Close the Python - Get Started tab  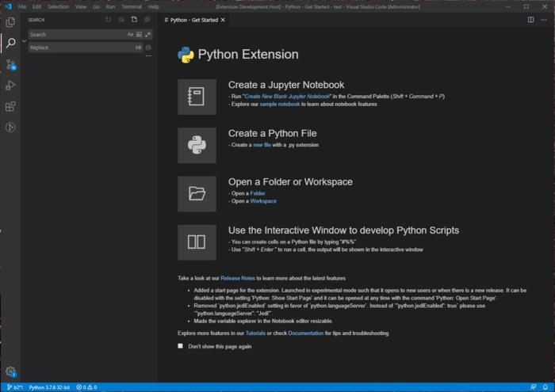223,20
